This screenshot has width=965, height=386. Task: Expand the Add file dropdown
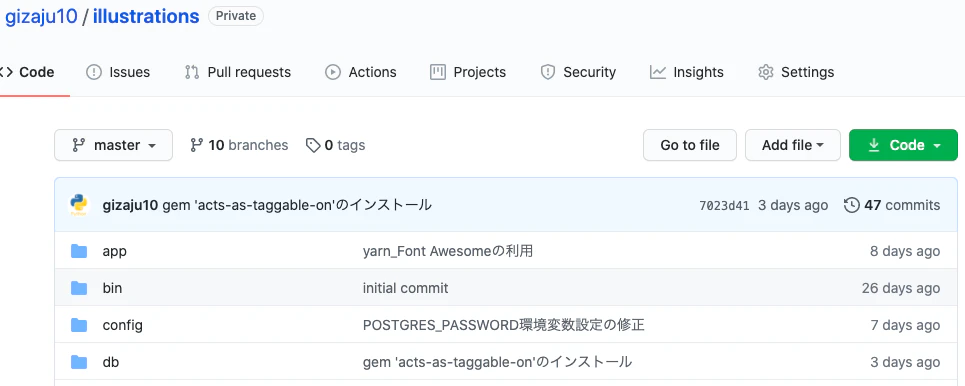[x=793, y=145]
